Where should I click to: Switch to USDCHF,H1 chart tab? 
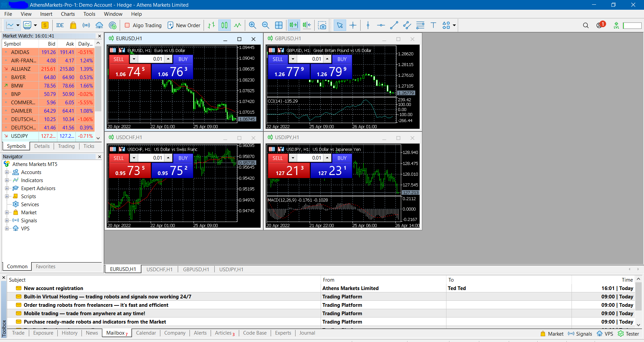[159, 269]
